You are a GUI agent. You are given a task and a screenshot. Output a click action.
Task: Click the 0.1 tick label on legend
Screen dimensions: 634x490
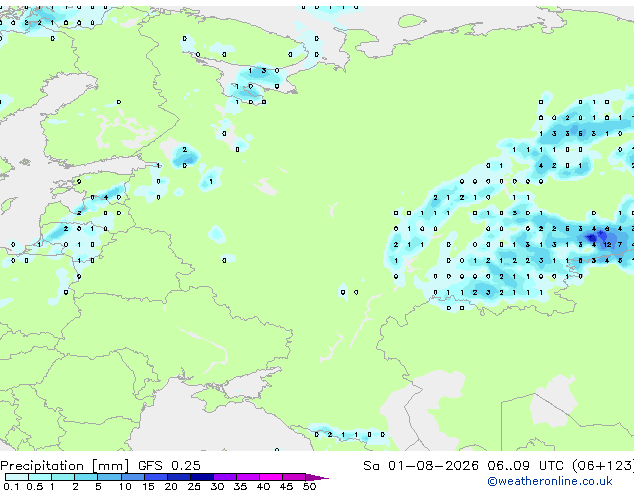click(11, 486)
